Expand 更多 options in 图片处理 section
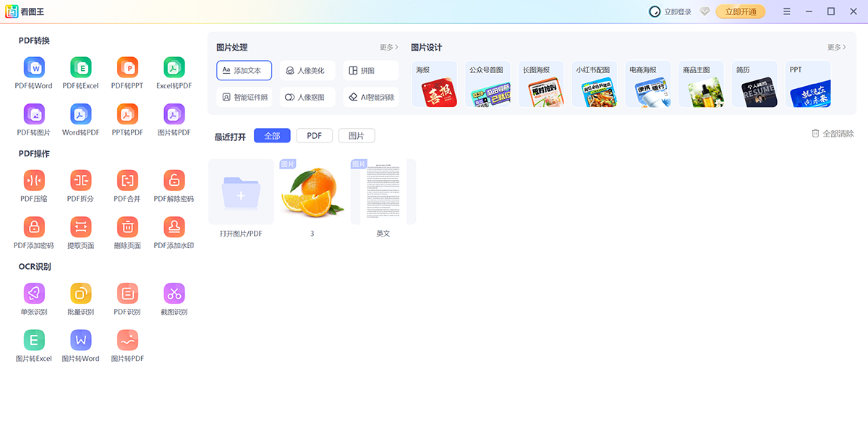The width and height of the screenshot is (868, 434). [387, 46]
